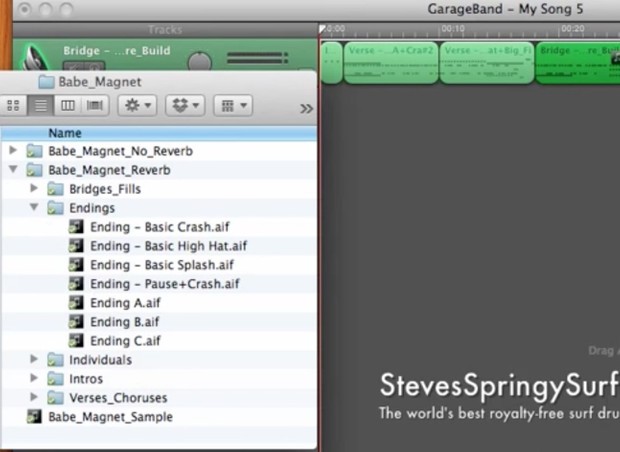The image size is (620, 452).
Task: Click the Ending - Basic Crash.aif file icon
Action: [76, 227]
